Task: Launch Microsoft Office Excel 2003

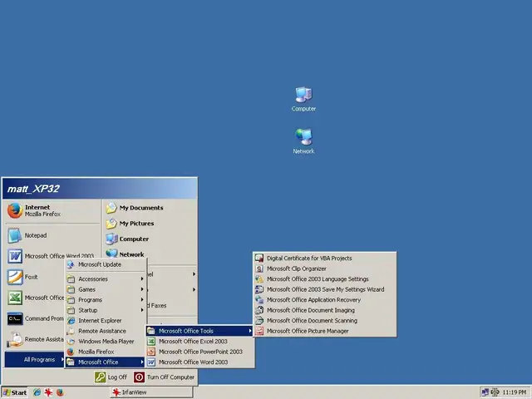Action: pos(199,342)
